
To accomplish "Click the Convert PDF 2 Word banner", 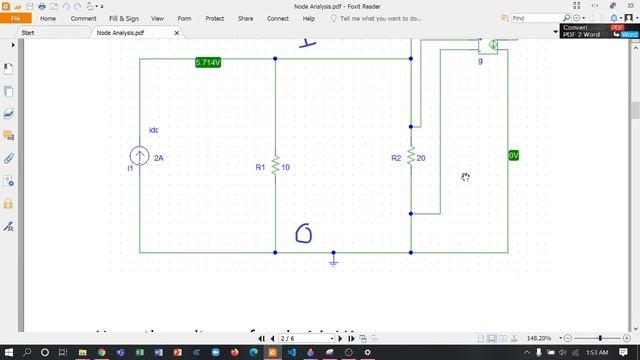I will point(599,31).
